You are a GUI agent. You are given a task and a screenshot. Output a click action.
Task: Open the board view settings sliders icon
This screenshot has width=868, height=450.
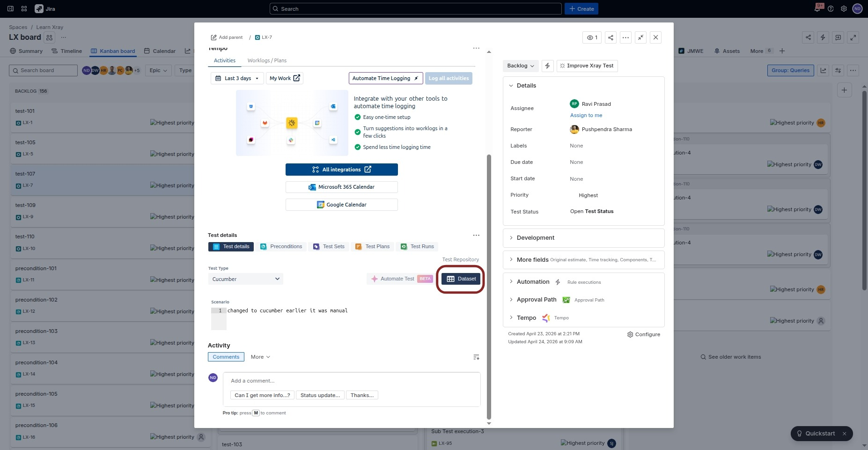pos(838,71)
